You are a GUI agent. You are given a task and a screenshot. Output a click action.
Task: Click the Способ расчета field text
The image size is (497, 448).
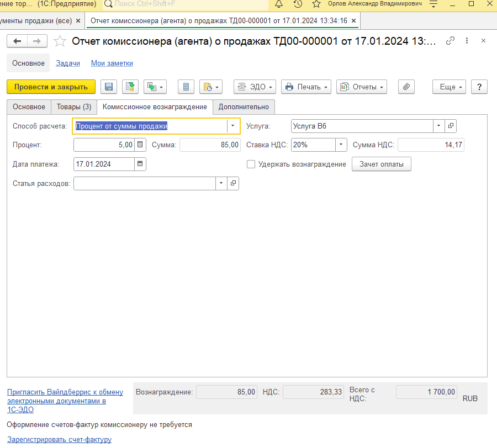click(x=150, y=126)
